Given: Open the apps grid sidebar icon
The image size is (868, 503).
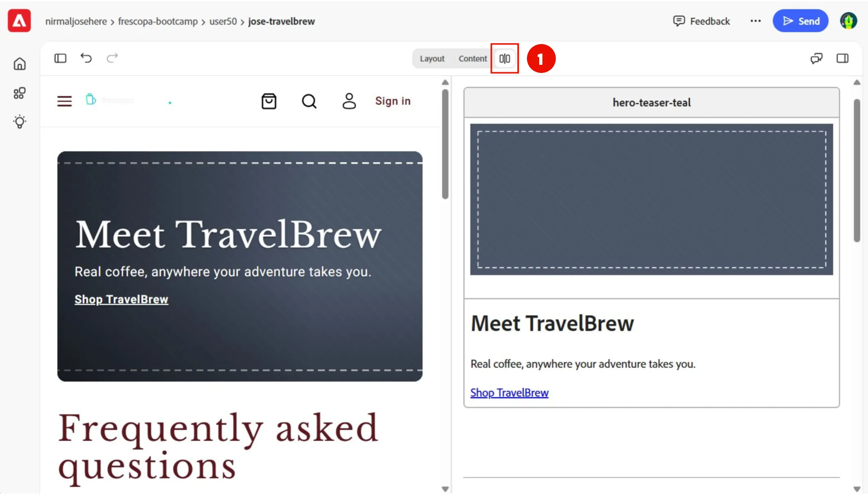Looking at the screenshot, I should [20, 93].
